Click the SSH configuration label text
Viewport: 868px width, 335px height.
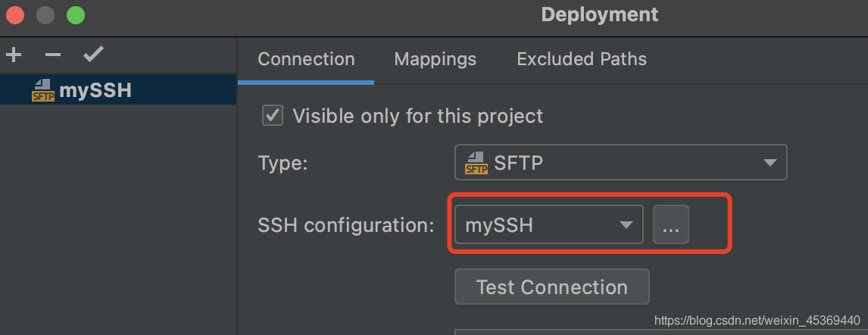pyautogui.click(x=346, y=225)
